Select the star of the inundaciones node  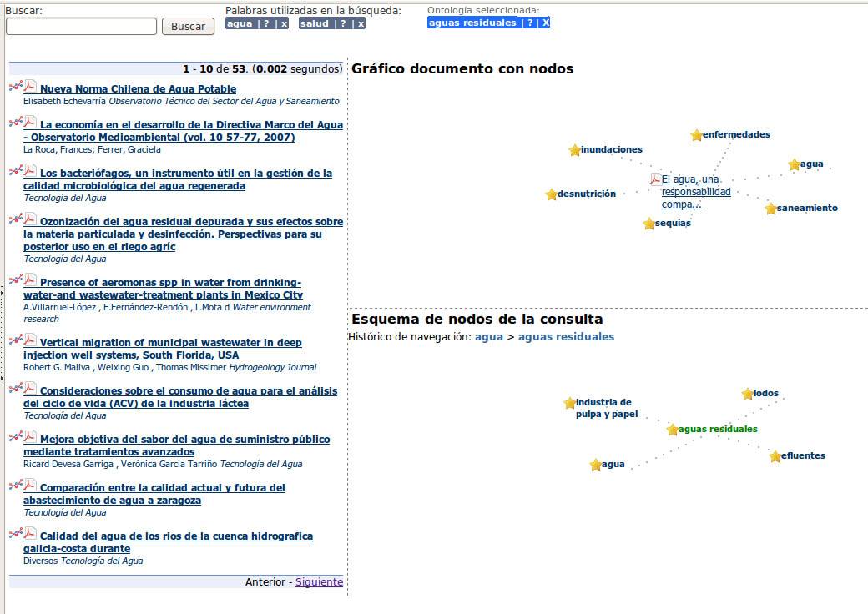tap(574, 150)
